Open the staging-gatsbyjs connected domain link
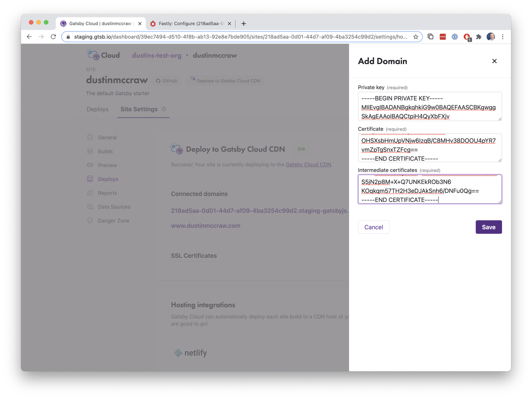Screen dimensions: 532x399 [x=260, y=211]
